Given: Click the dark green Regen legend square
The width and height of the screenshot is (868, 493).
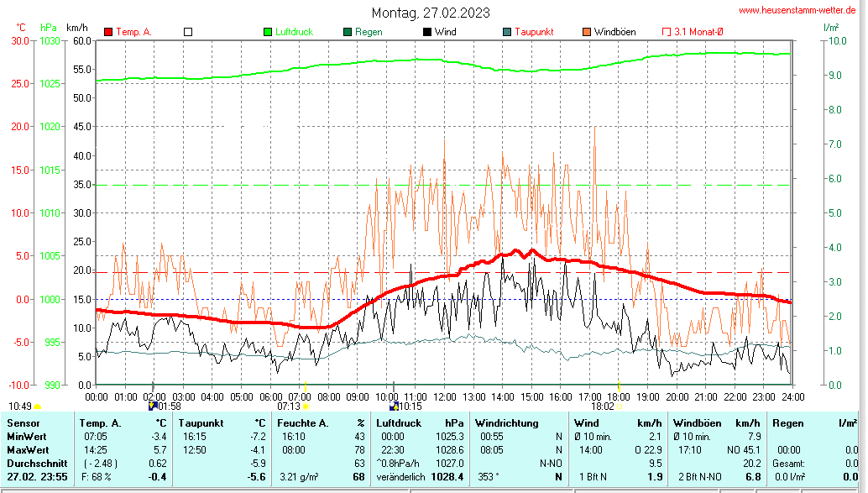Looking at the screenshot, I should click(348, 32).
